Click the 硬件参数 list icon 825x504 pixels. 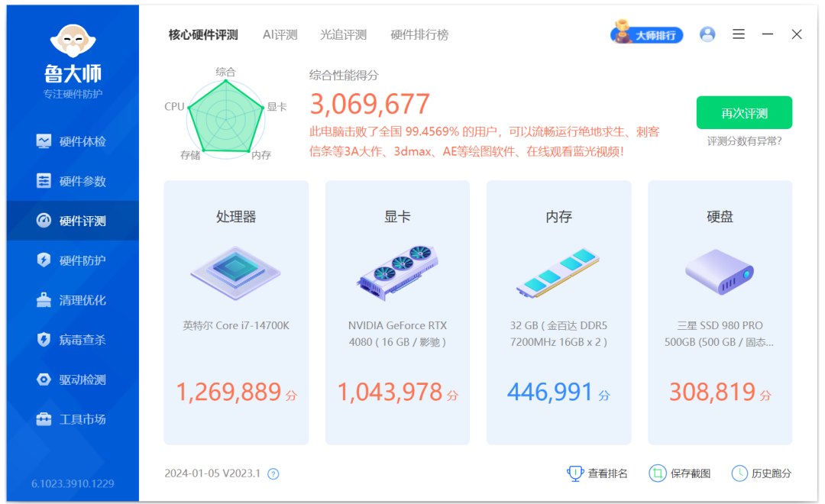point(44,180)
